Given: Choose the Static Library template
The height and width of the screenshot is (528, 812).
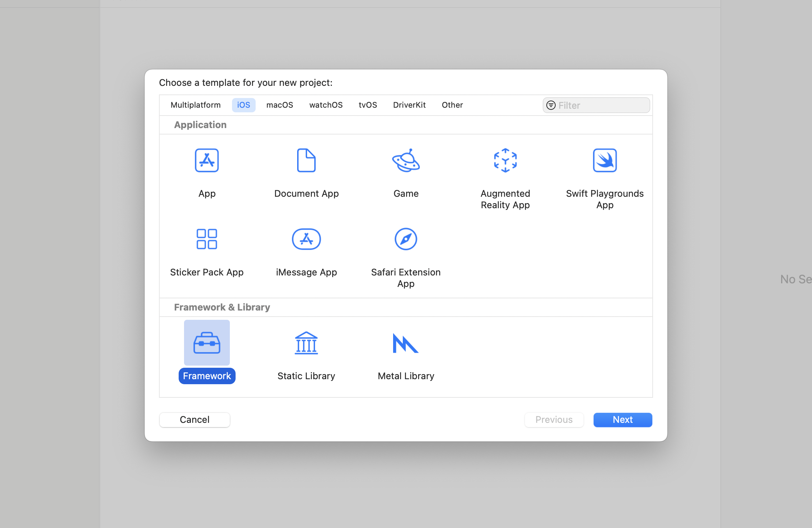Looking at the screenshot, I should tap(306, 343).
